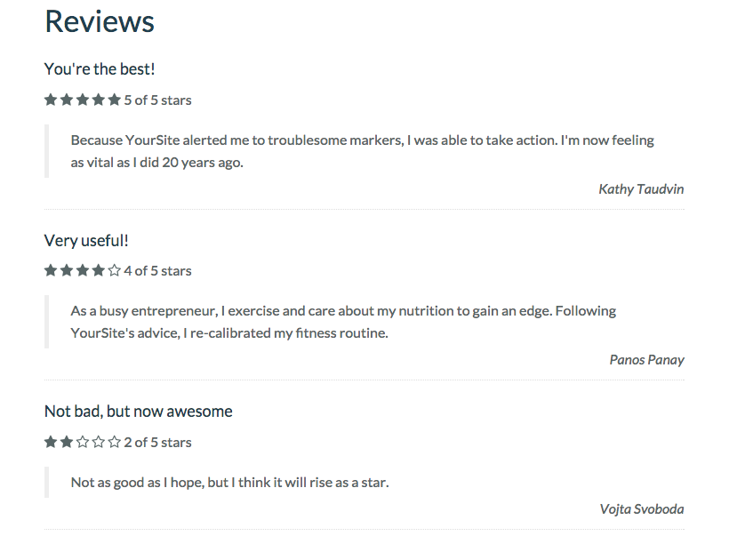Select the 'Very useful!' review title
Screen dimensions: 745x560
[x=86, y=241]
